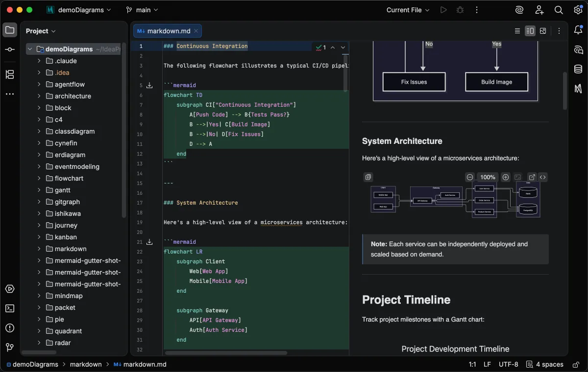The height and width of the screenshot is (372, 588).
Task: Close the markdown.md tab
Action: pos(196,31)
